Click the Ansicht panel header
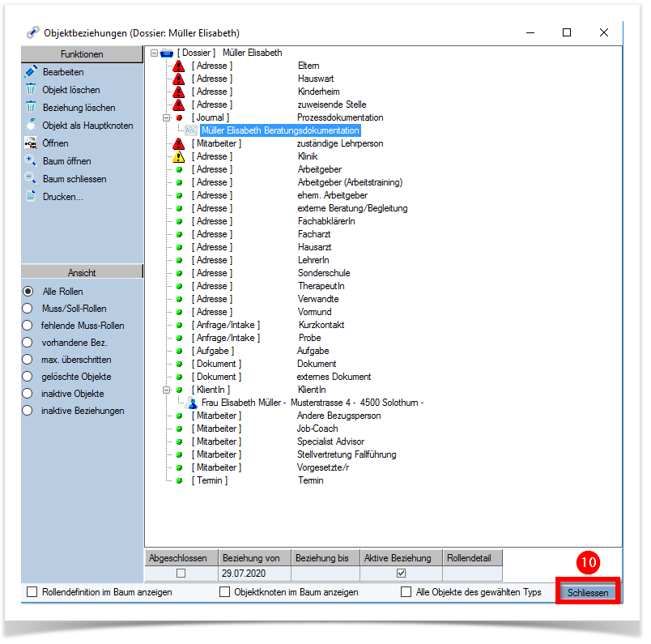Screen dimensions: 651x644 [x=82, y=272]
